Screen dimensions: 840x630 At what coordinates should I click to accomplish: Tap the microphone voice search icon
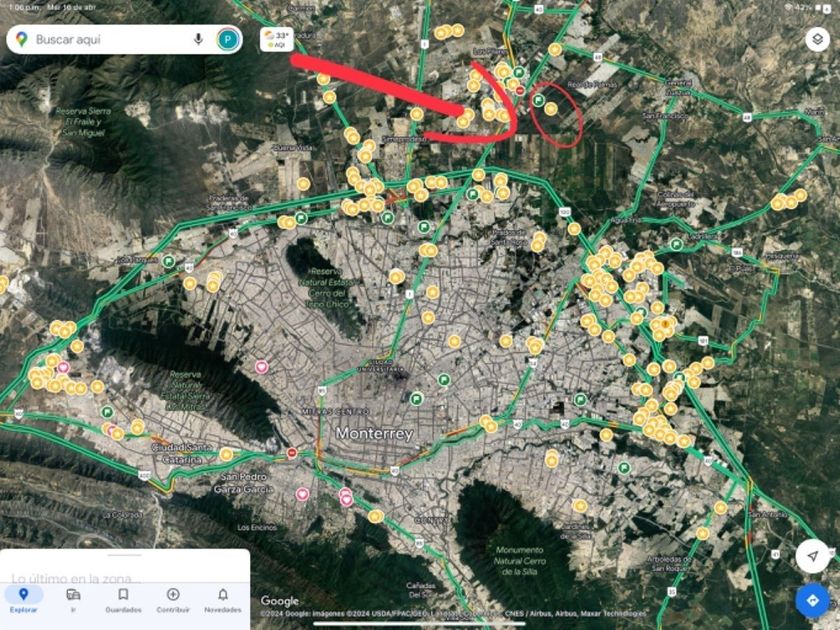coord(198,39)
